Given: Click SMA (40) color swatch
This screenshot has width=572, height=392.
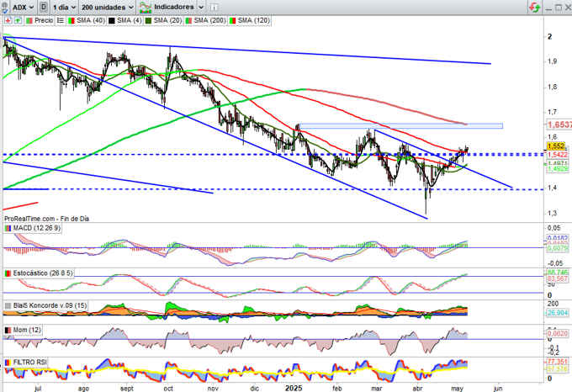Looking at the screenshot, I should click(x=71, y=21).
